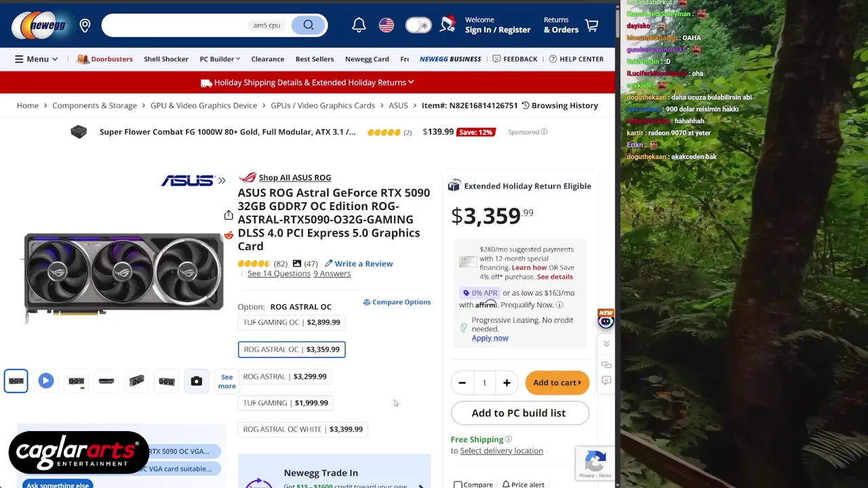Click FEEDBACK in the nav bar

(515, 59)
